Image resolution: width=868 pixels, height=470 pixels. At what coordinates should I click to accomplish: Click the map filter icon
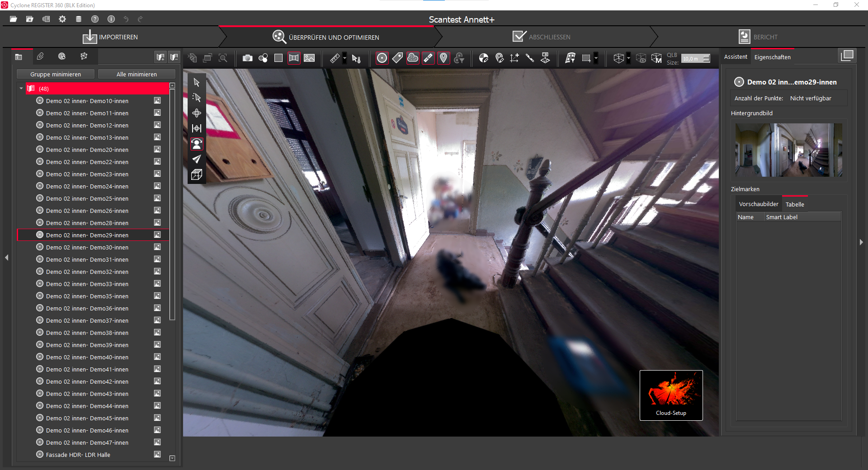pos(571,58)
